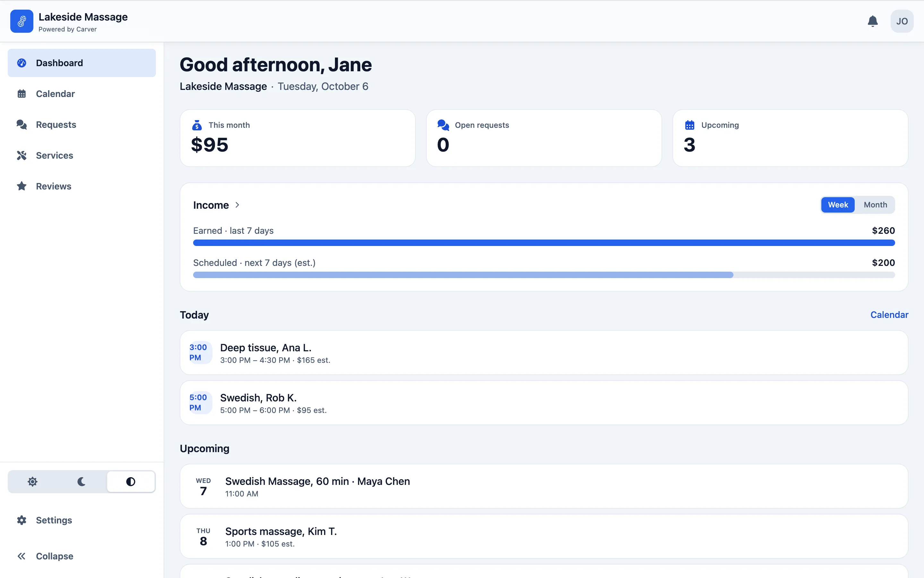Viewport: 924px width, 578px height.
Task: Switch to dark theme moon icon
Action: pos(81,482)
